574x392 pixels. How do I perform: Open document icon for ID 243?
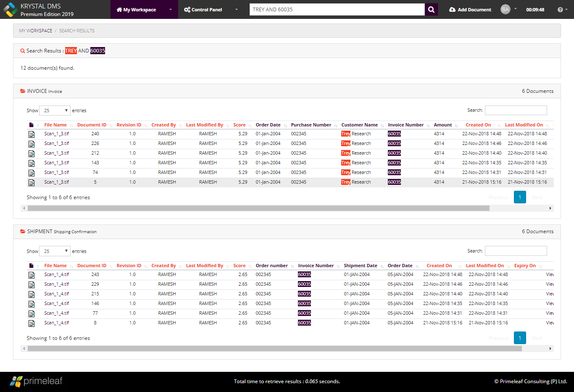(x=32, y=275)
